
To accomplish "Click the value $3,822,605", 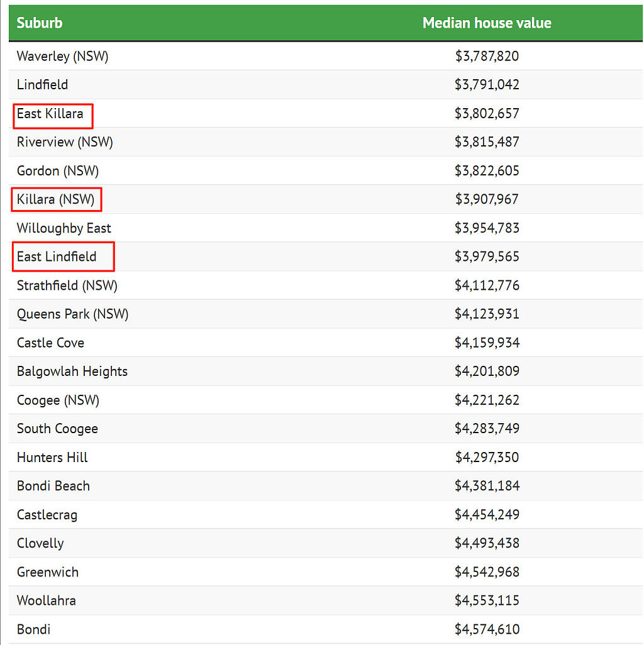I will pyautogui.click(x=487, y=171).
